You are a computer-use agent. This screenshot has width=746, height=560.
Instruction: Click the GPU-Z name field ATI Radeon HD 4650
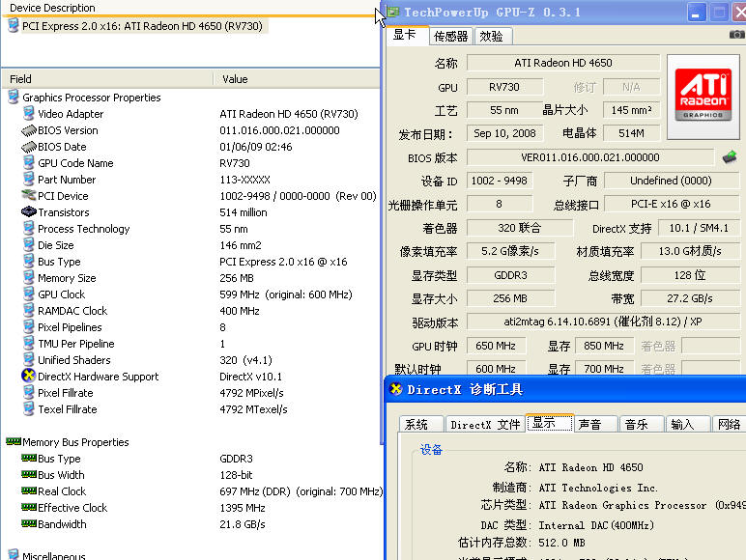[563, 63]
